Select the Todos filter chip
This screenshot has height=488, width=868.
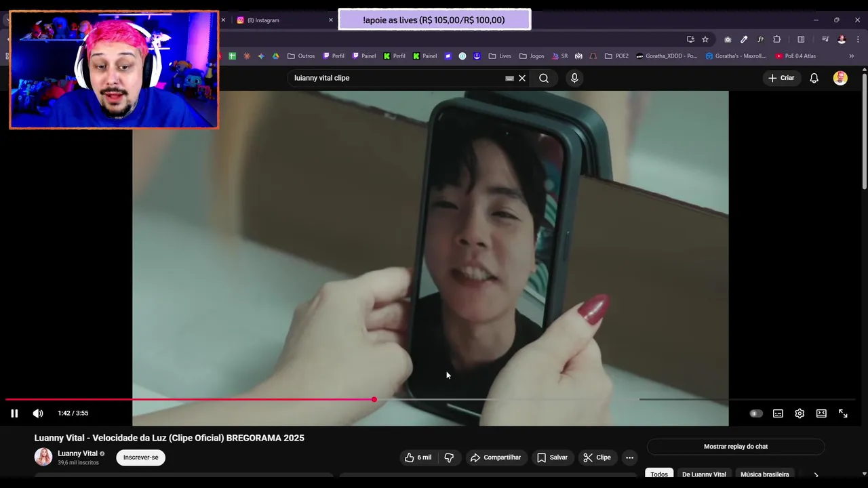[659, 474]
